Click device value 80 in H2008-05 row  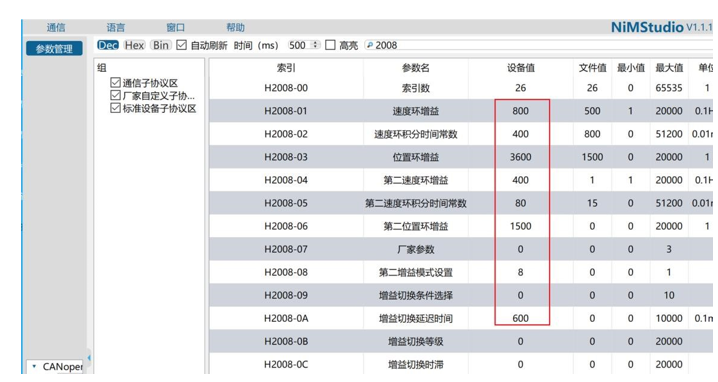click(521, 203)
